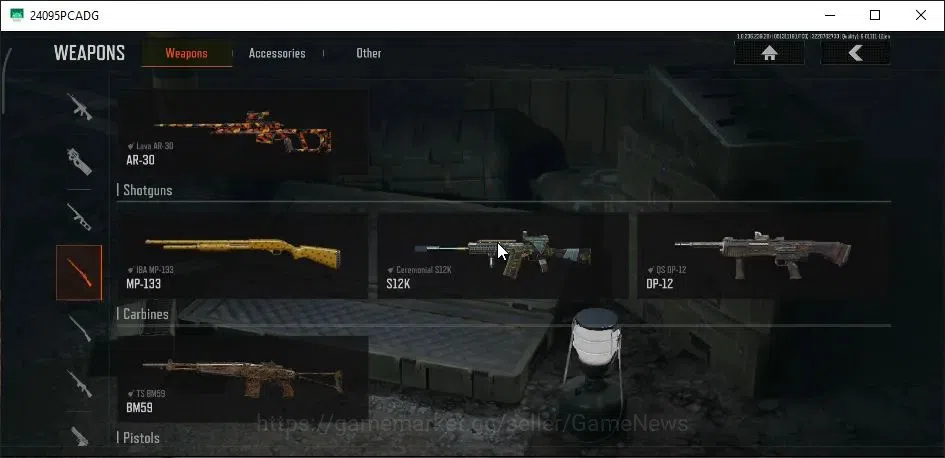Select the IBA MP-133 shotgun card
This screenshot has width=945, height=458.
click(242, 256)
